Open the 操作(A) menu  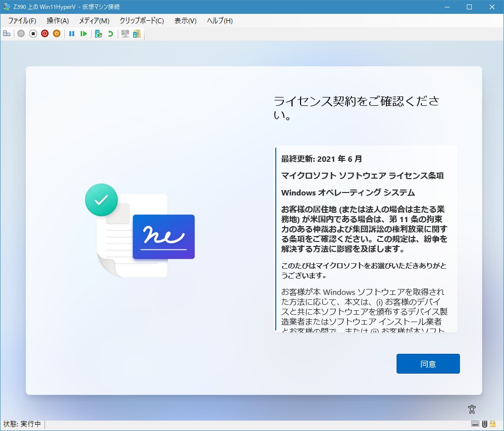click(57, 21)
